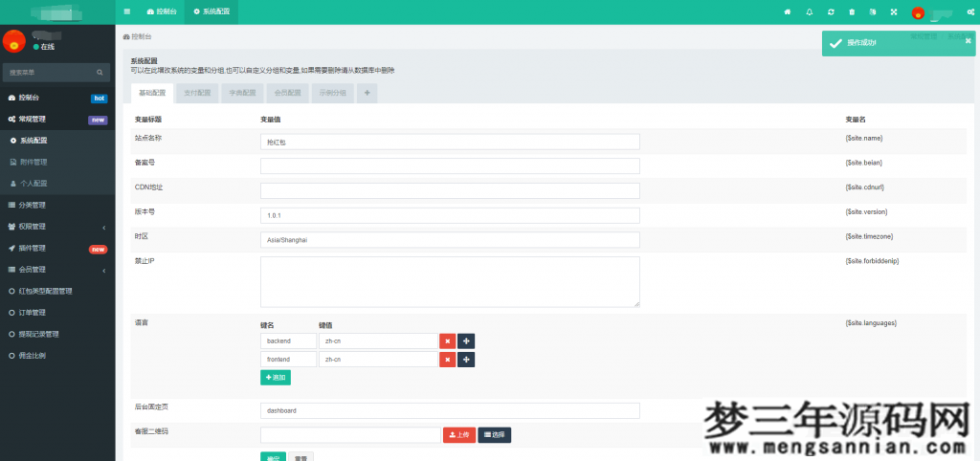980x461 pixels.
Task: Click the green 确定 submit button
Action: click(273, 456)
